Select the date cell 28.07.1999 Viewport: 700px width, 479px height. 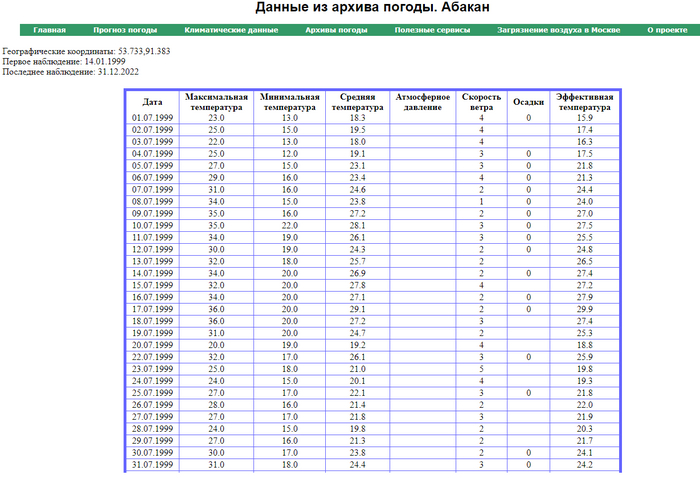152,429
